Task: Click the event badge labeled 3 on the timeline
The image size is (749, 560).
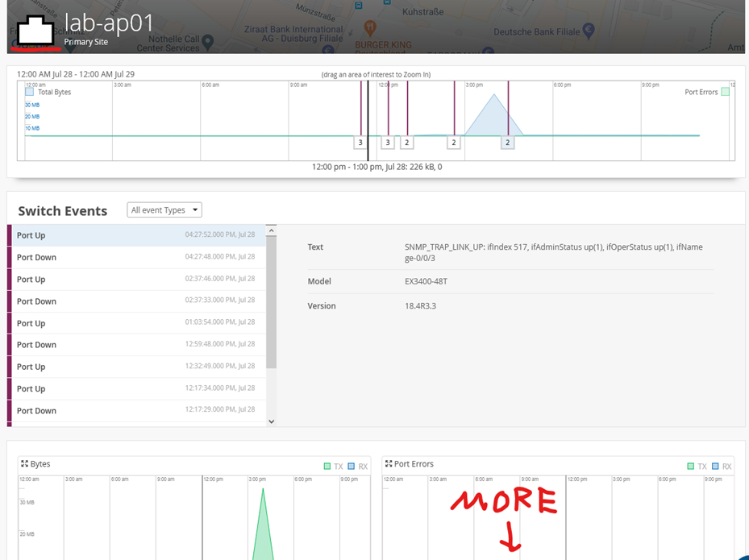Action: click(360, 142)
